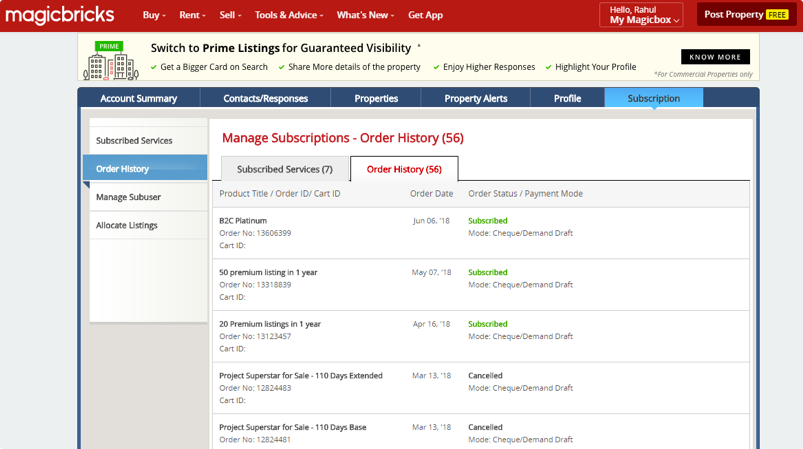Select Manage Subuser in the sidebar
The height and width of the screenshot is (449, 803).
click(x=129, y=197)
